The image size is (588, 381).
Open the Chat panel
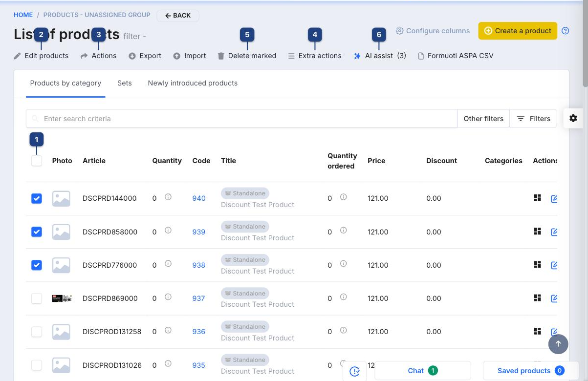tap(423, 371)
